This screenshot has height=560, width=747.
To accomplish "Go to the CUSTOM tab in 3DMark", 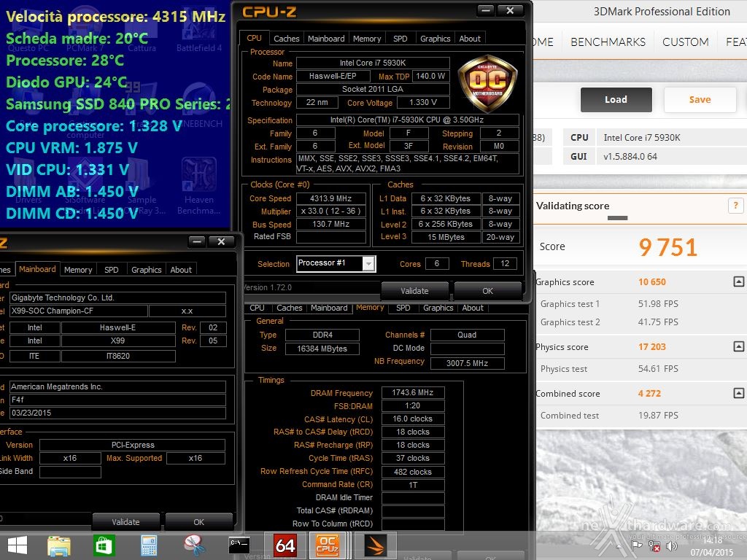I will [x=686, y=42].
